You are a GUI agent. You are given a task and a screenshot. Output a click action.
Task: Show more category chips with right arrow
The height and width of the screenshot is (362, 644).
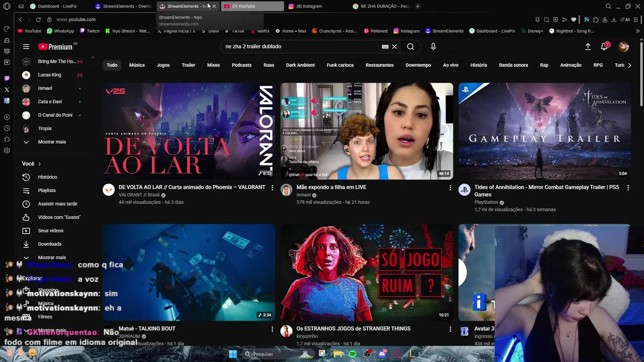tap(629, 65)
